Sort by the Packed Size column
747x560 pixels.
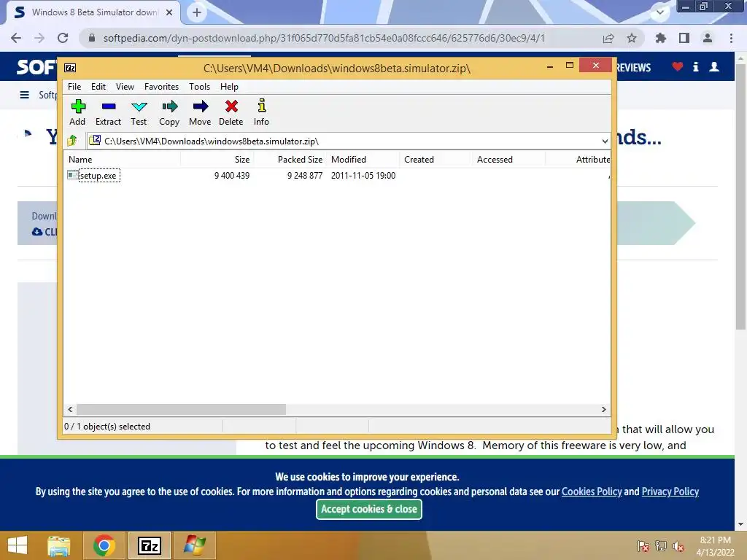(x=290, y=160)
